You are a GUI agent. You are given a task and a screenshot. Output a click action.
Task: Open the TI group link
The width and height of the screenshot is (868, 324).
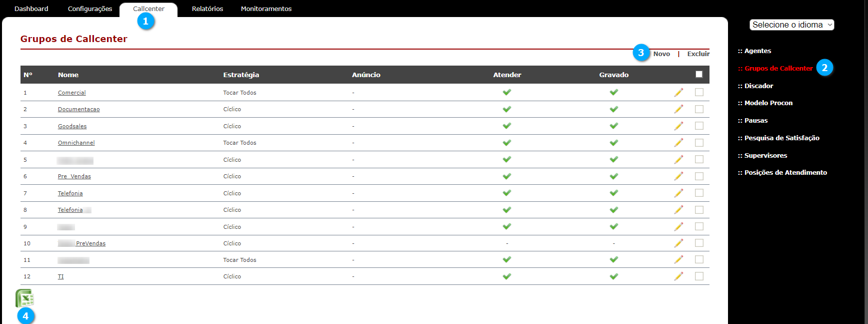(61, 276)
